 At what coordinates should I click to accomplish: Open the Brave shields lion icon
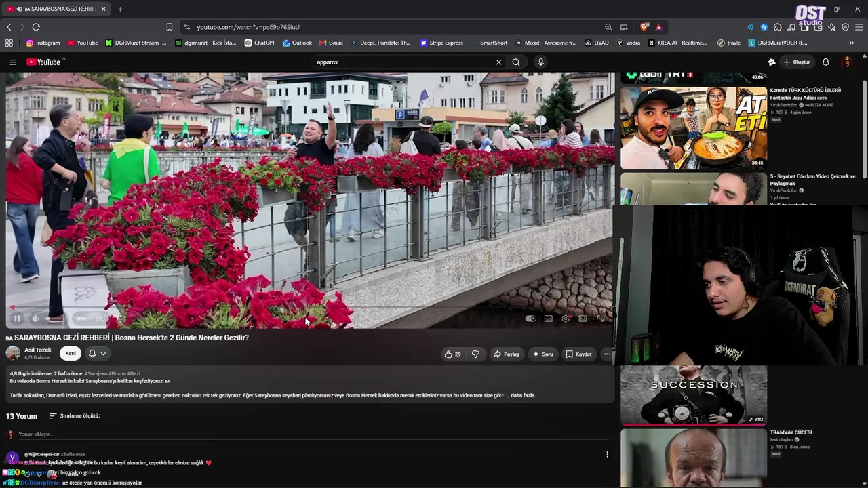pos(644,27)
